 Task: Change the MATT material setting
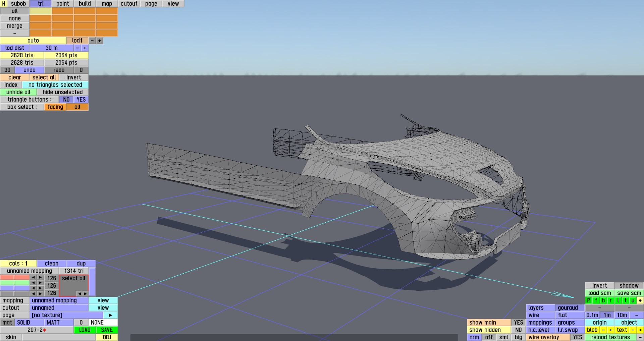click(x=59, y=323)
